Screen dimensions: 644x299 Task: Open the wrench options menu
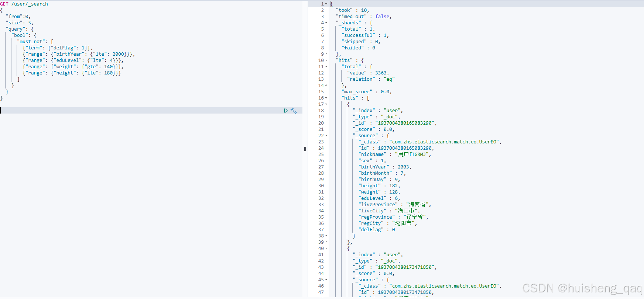[294, 111]
